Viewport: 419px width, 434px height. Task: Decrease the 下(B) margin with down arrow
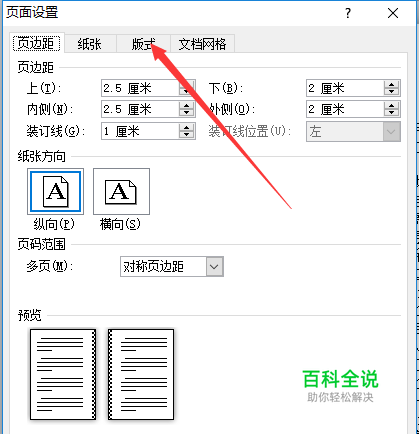click(x=392, y=92)
